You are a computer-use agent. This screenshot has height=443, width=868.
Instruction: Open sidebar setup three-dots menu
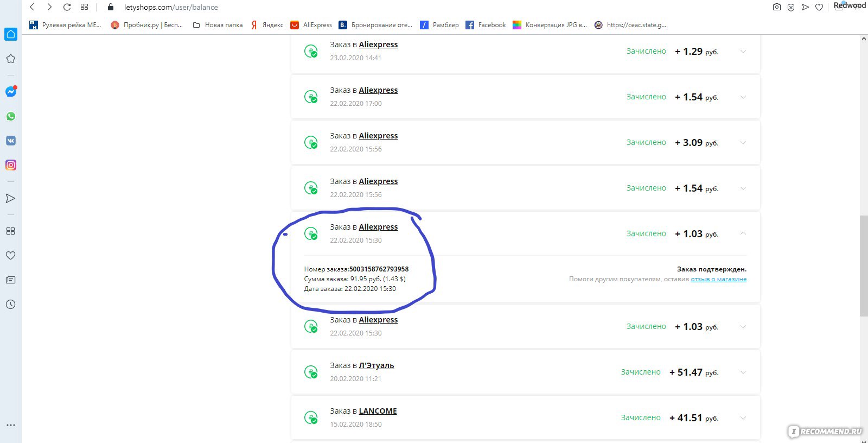[x=10, y=425]
